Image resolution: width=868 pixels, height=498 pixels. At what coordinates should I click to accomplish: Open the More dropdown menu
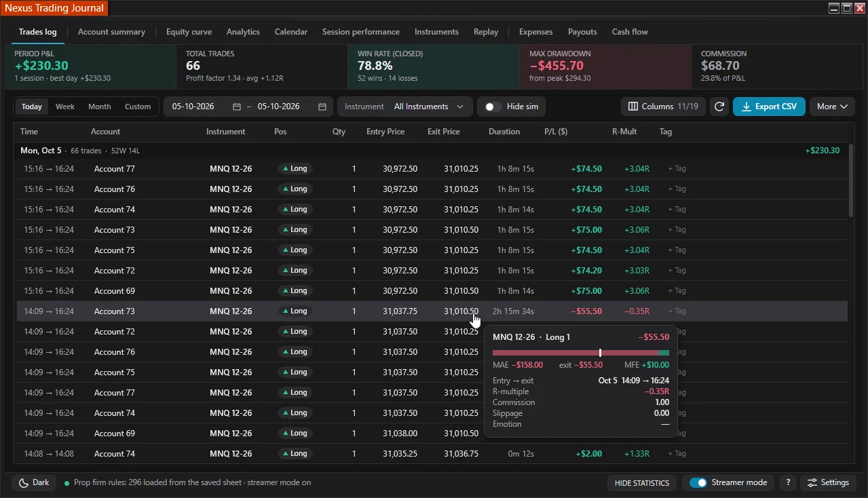coord(832,107)
